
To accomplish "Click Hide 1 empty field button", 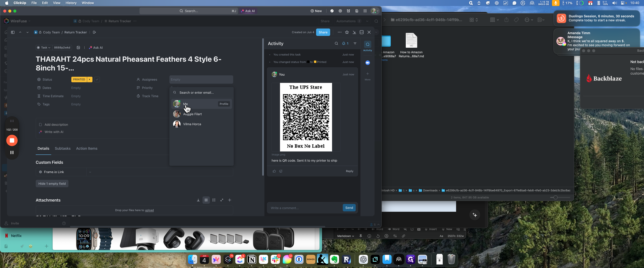I will click(x=52, y=184).
